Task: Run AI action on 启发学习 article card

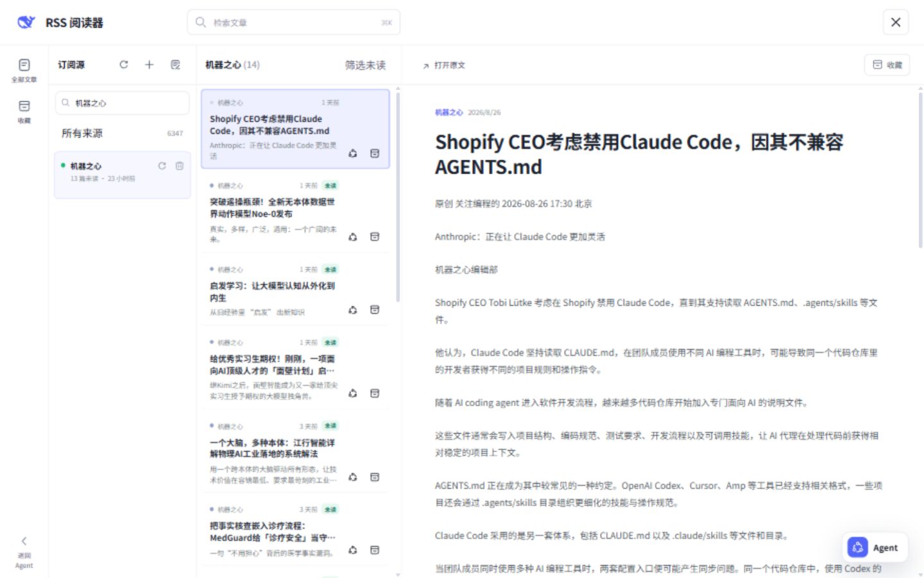Action: 353,310
